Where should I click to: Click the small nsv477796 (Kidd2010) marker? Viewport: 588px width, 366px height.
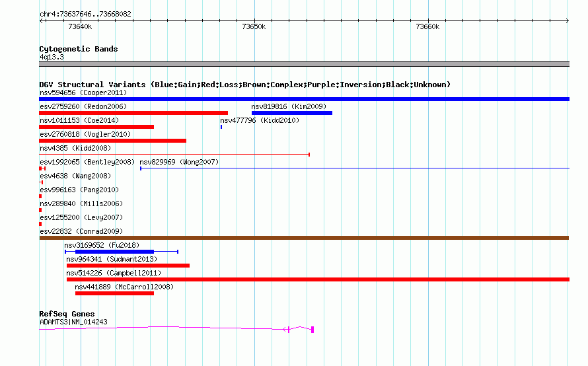(x=221, y=127)
